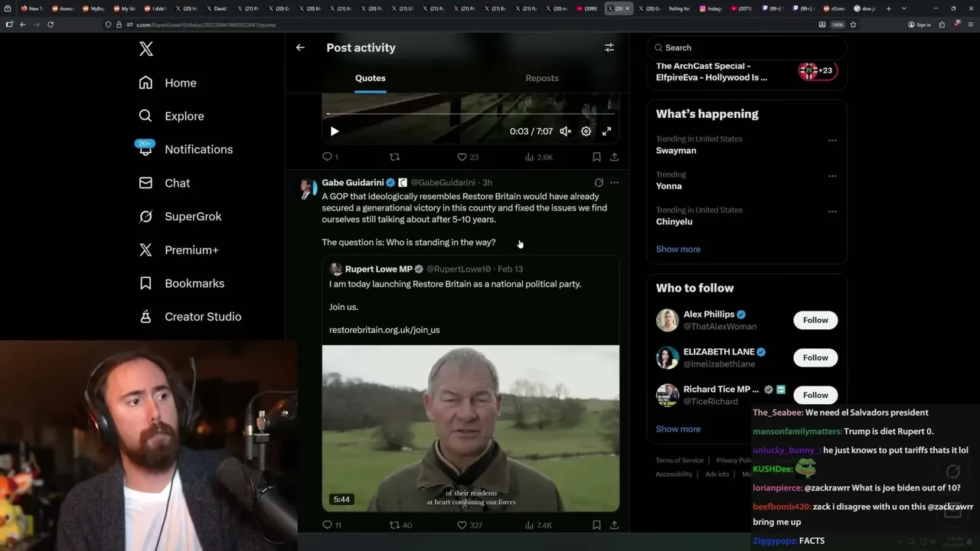Focus the X Search field

tap(747, 47)
